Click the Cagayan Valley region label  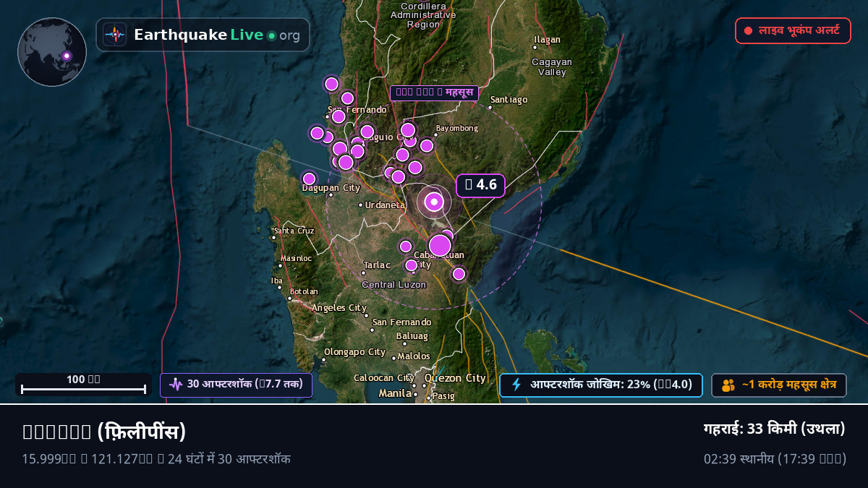tap(552, 67)
